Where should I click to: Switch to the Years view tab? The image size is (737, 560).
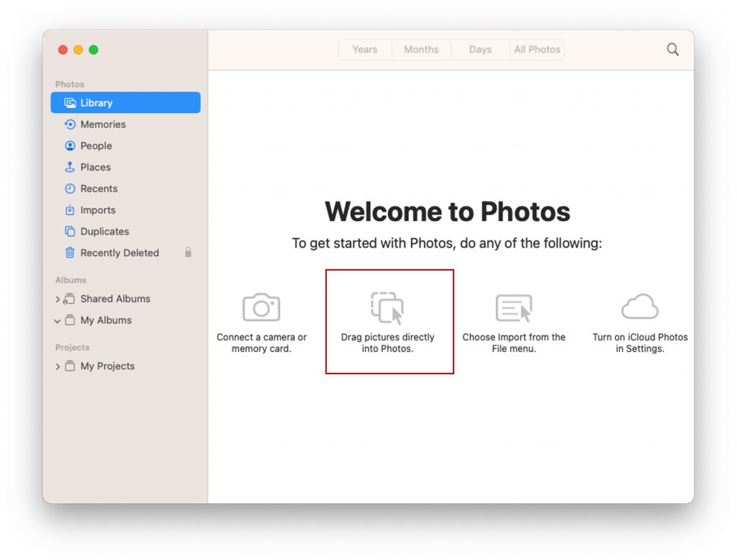(365, 50)
